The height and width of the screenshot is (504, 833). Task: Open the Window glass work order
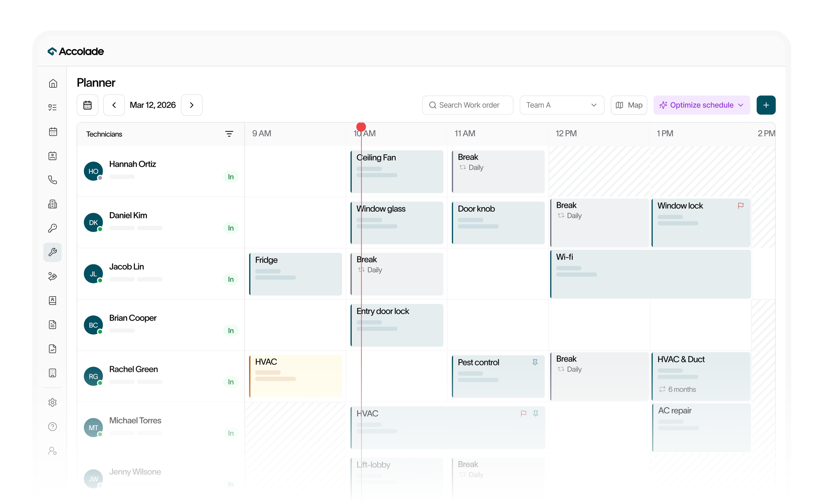(397, 223)
